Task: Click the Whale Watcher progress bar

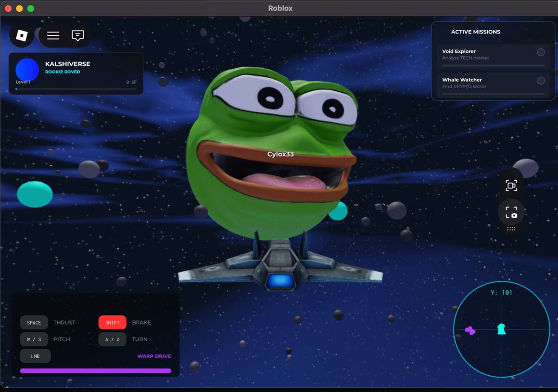Action: tap(493, 94)
